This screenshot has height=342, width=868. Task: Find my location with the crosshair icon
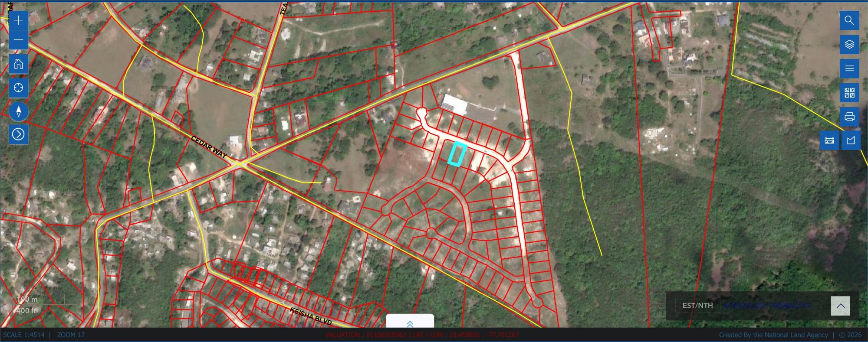pos(18,88)
